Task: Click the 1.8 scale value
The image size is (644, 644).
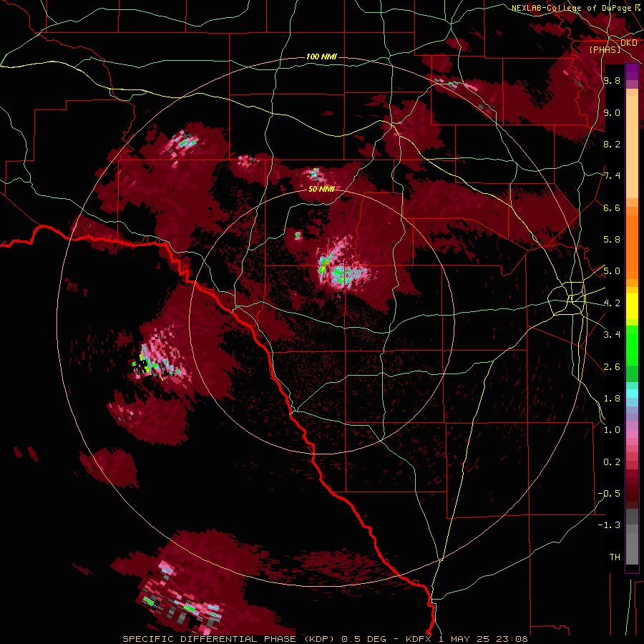Action: click(612, 399)
